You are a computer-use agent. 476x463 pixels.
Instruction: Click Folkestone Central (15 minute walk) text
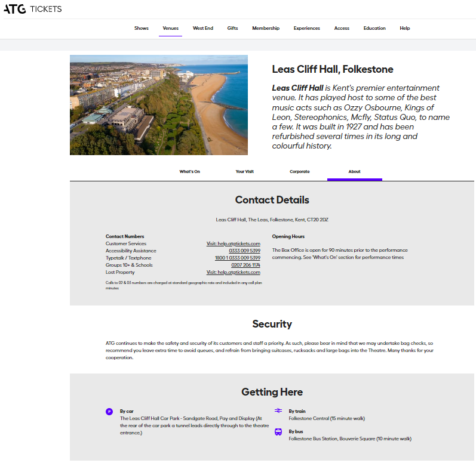[x=327, y=419]
